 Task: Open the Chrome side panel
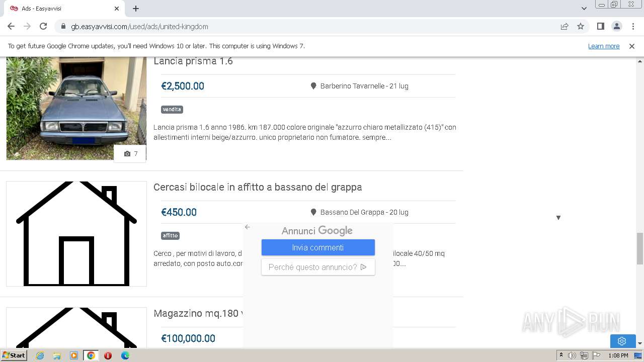click(x=600, y=26)
